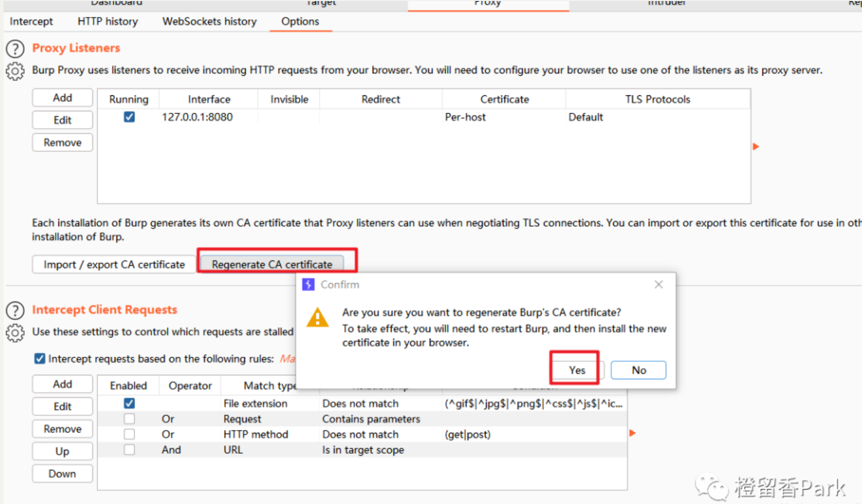862x504 pixels.
Task: Click Burp lightning icon in Confirm title bar
Action: click(308, 285)
